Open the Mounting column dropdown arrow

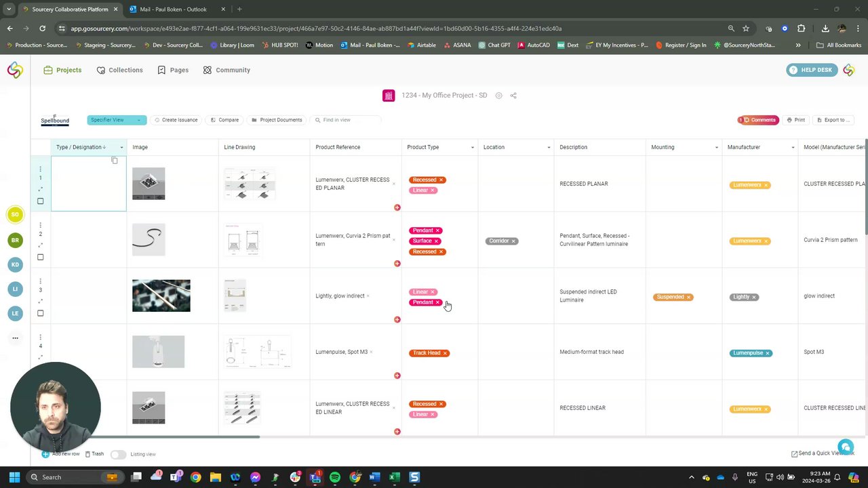point(717,148)
